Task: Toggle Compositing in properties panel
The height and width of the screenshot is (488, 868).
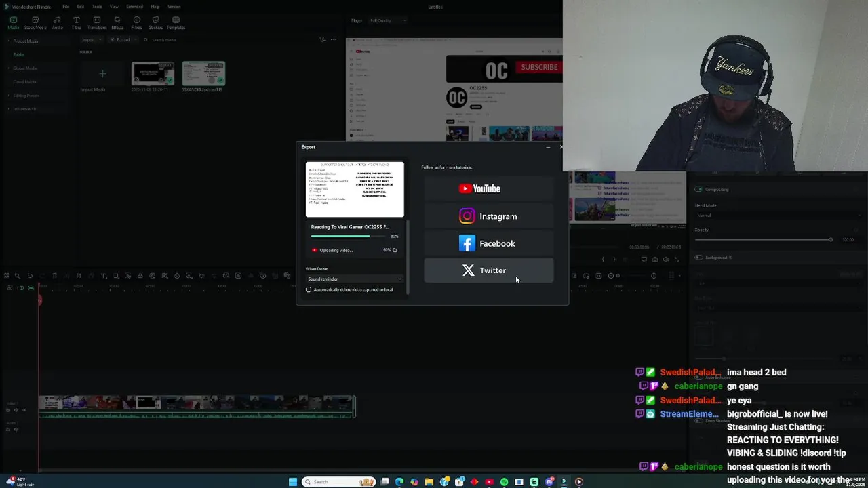Action: [699, 190]
